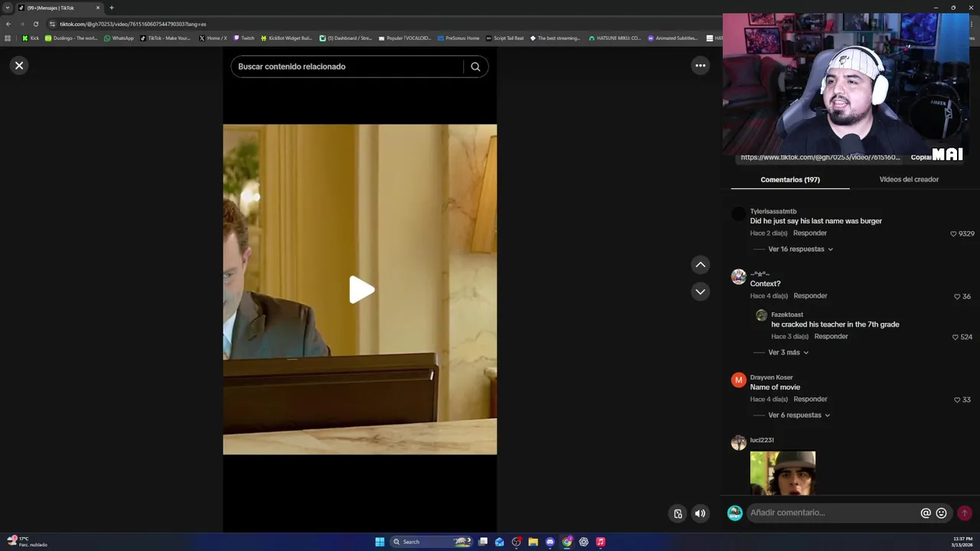This screenshot has width=980, height=551.
Task: Open OBS Studio from the taskbar
Action: pos(516,542)
